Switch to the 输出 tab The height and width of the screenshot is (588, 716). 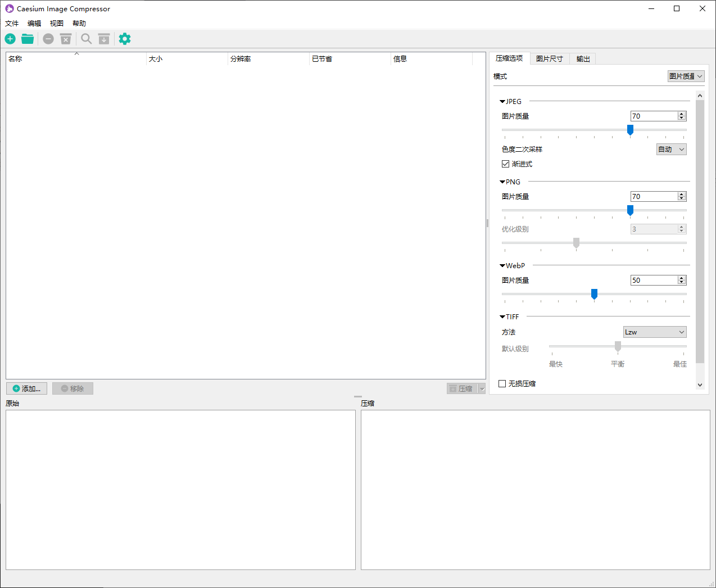pyautogui.click(x=583, y=59)
